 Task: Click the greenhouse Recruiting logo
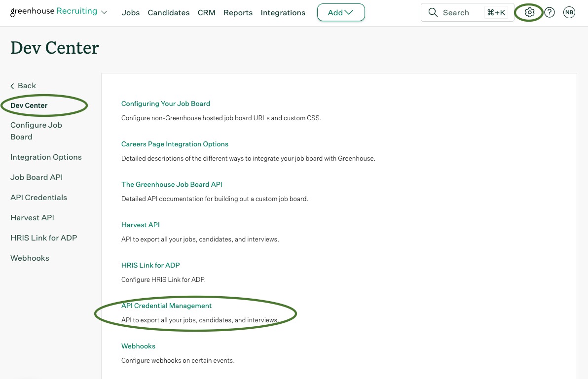click(x=54, y=12)
